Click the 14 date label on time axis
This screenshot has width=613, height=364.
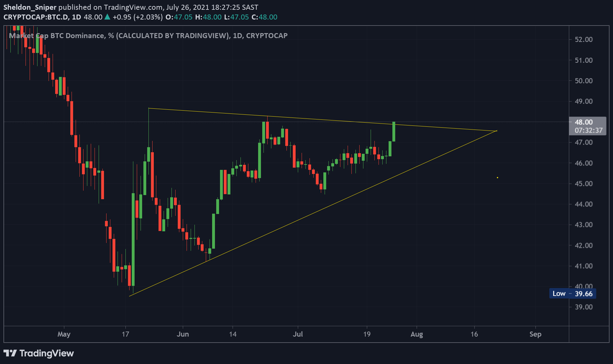pos(232,334)
